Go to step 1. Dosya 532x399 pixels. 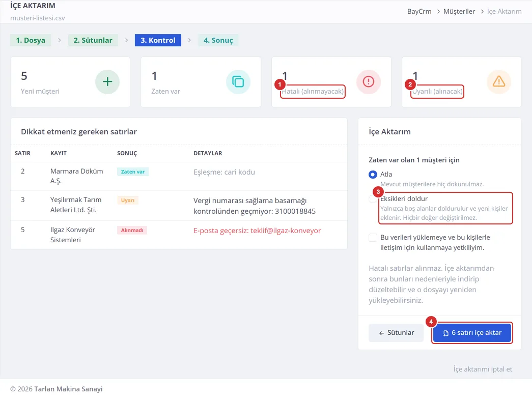point(31,40)
